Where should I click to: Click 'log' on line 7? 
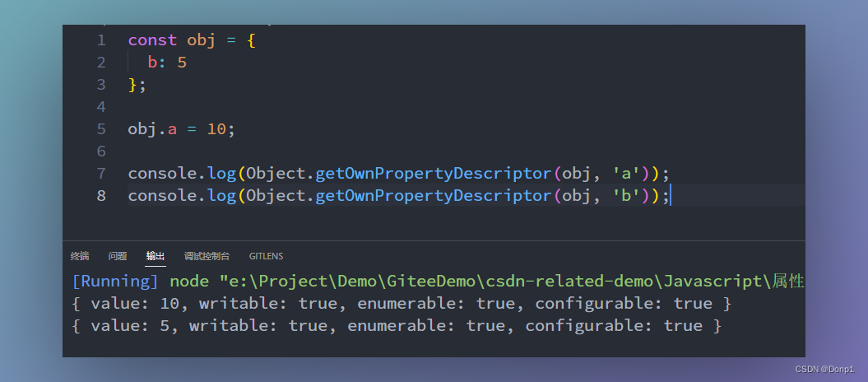222,174
